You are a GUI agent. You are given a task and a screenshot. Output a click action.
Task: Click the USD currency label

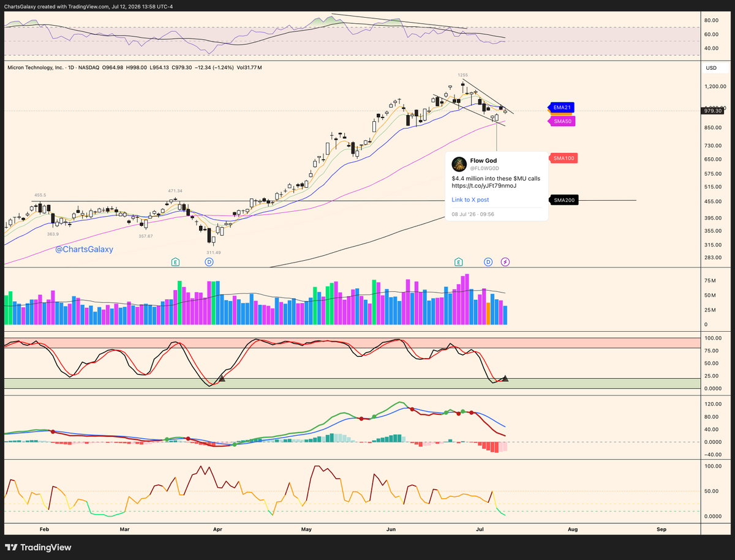[711, 68]
